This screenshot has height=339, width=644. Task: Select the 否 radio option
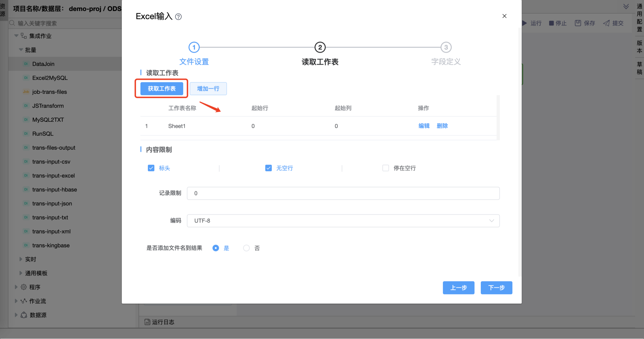[x=246, y=248]
